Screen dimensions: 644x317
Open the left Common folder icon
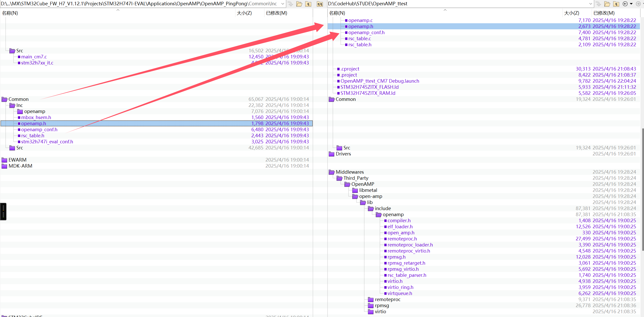click(x=4, y=99)
